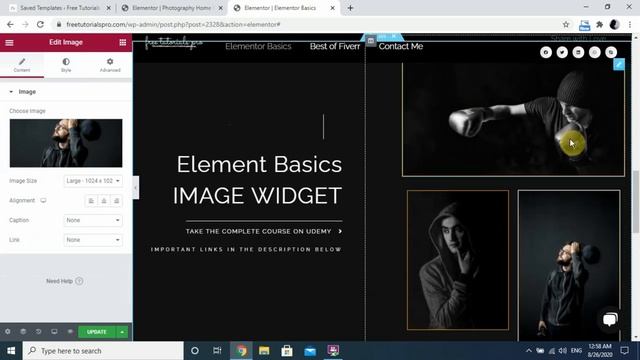Viewport: 640px width, 360px height.
Task: Click the first circular social share icon
Action: point(546,52)
